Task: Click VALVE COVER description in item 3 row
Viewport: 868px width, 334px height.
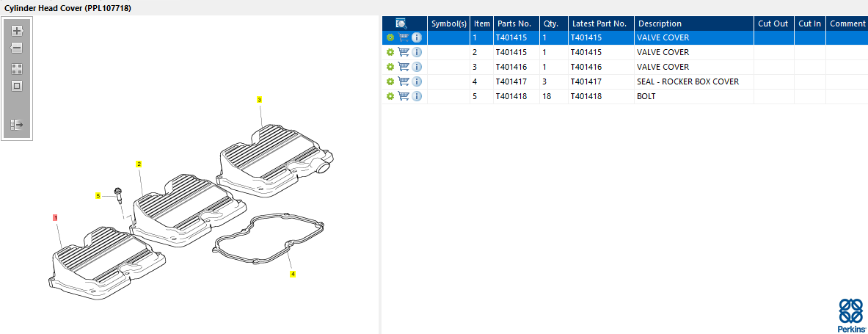Action: click(663, 67)
